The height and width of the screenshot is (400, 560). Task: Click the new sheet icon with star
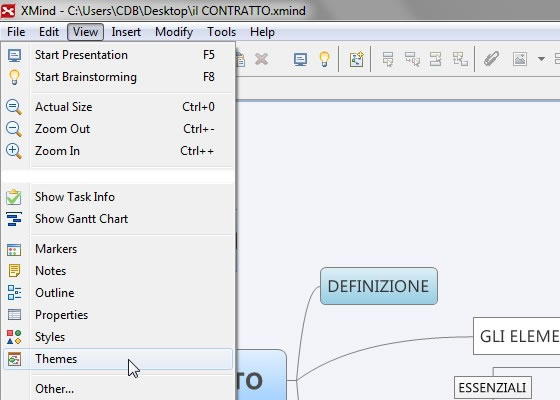[x=356, y=59]
